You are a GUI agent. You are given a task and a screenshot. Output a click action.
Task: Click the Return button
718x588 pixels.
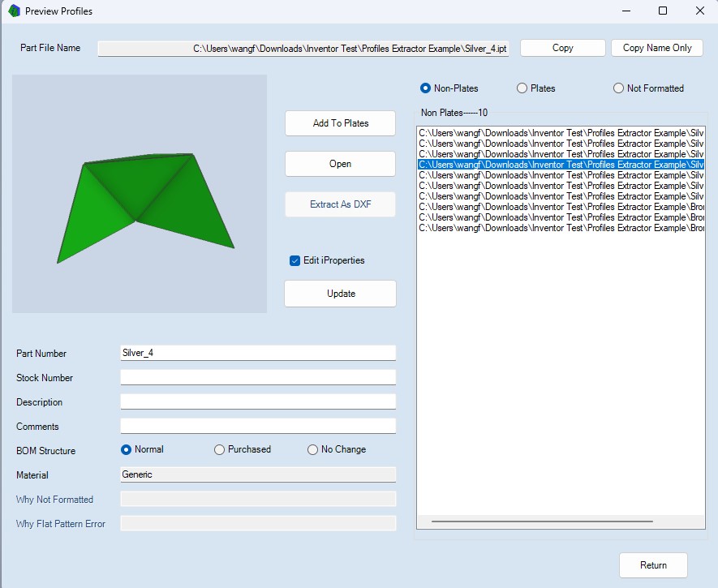click(x=653, y=565)
